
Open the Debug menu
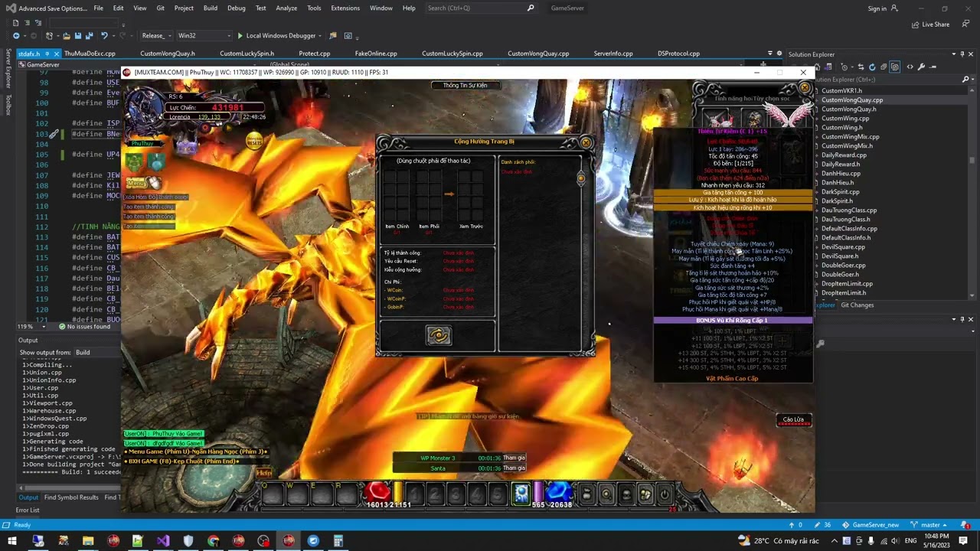[237, 8]
